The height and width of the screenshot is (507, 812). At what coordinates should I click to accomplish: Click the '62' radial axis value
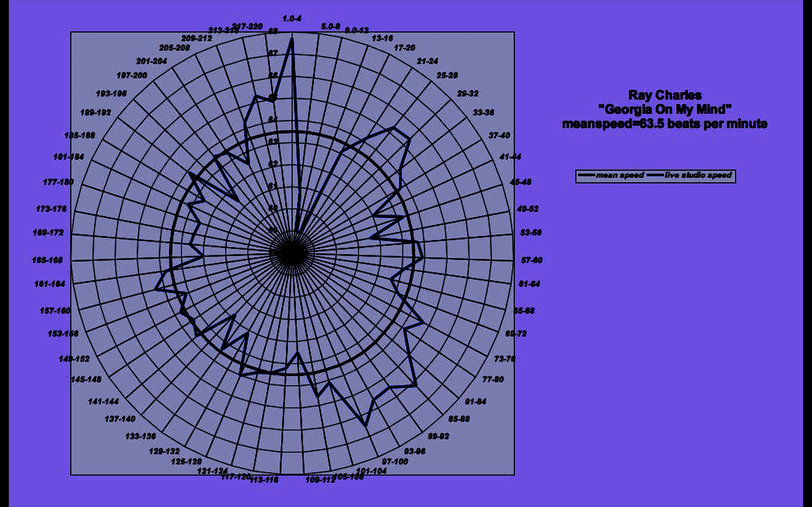(273, 164)
